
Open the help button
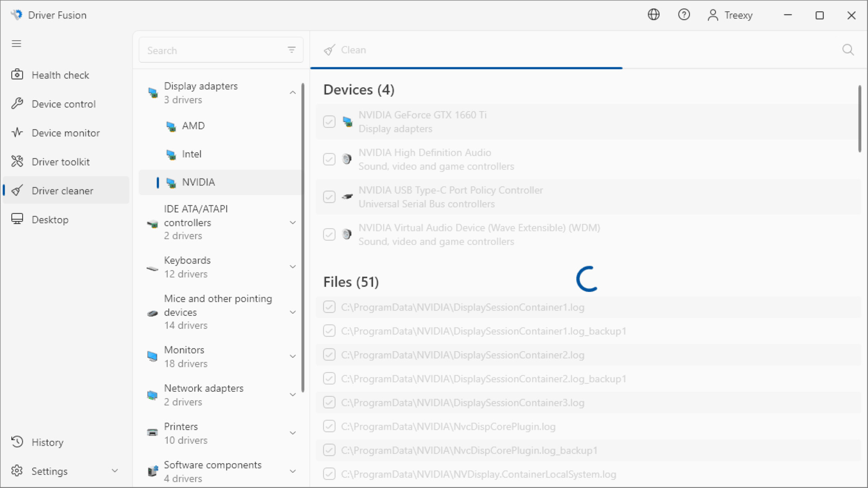tap(684, 14)
